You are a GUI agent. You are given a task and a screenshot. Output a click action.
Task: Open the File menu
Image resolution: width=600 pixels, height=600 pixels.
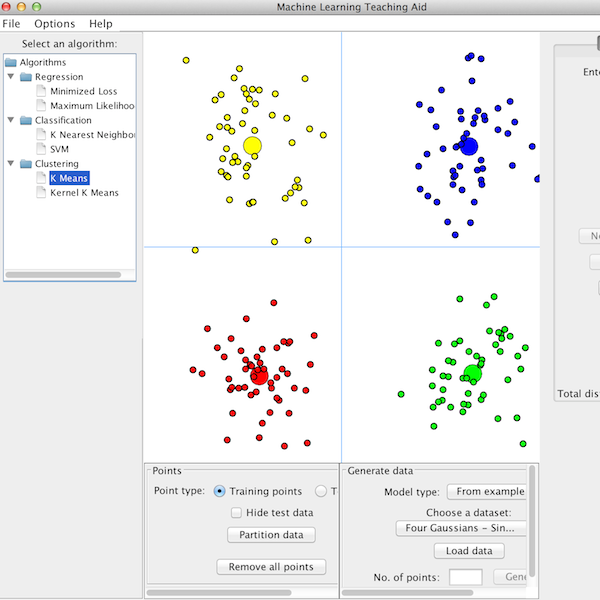coord(11,24)
